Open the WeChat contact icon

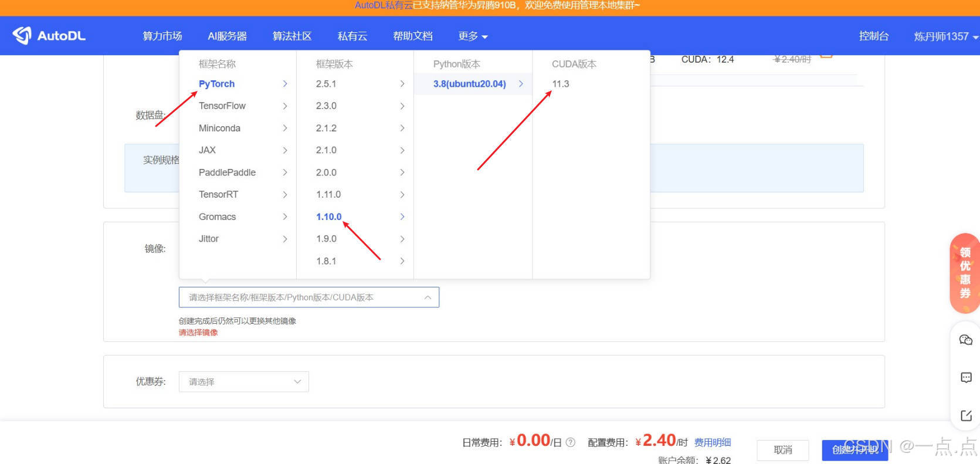tap(966, 340)
